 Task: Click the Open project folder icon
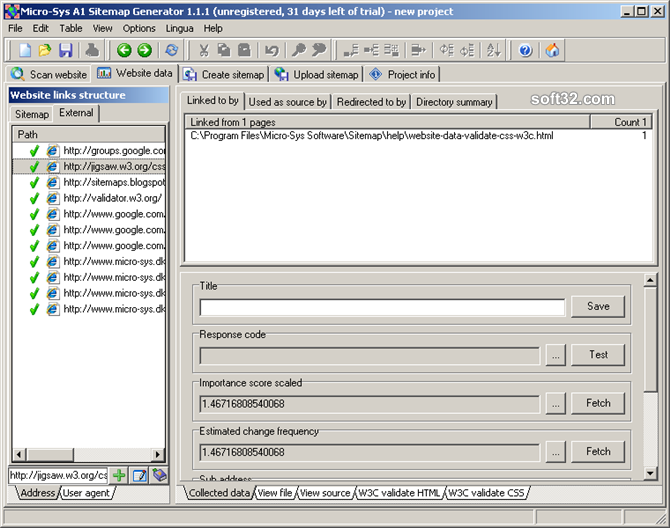45,50
